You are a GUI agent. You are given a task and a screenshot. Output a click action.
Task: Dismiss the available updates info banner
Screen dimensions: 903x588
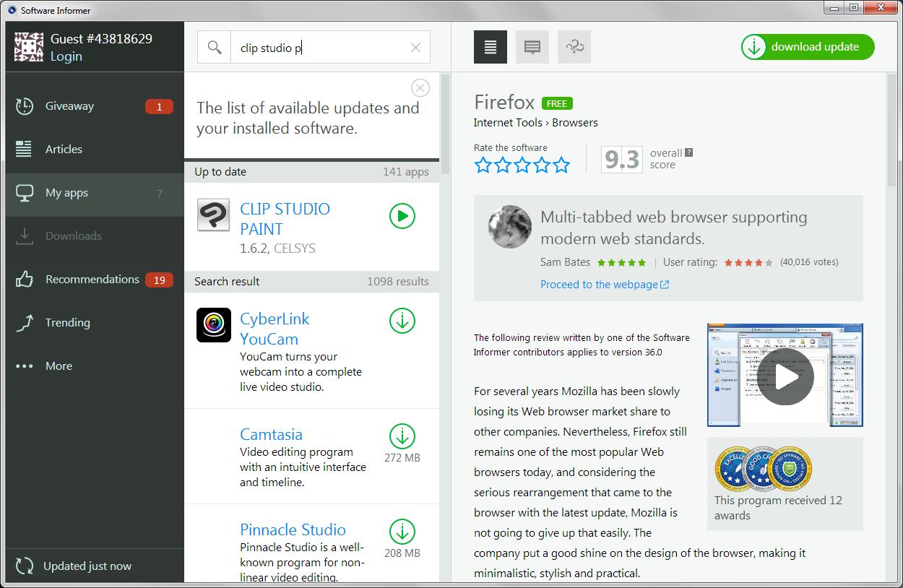tap(420, 87)
